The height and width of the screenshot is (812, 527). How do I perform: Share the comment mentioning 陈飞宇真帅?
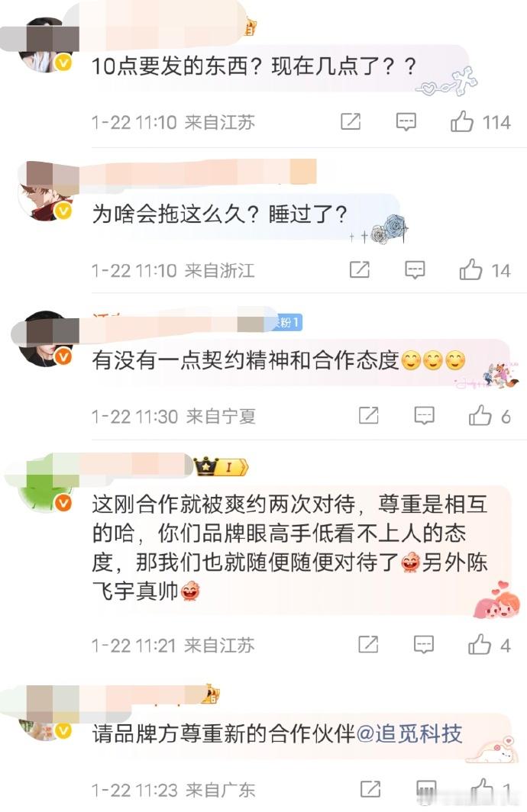point(368,645)
